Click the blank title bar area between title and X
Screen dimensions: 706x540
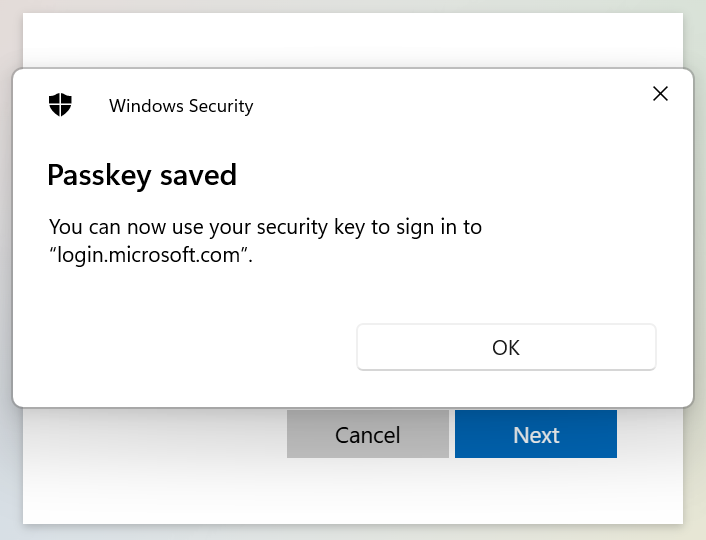click(x=450, y=105)
